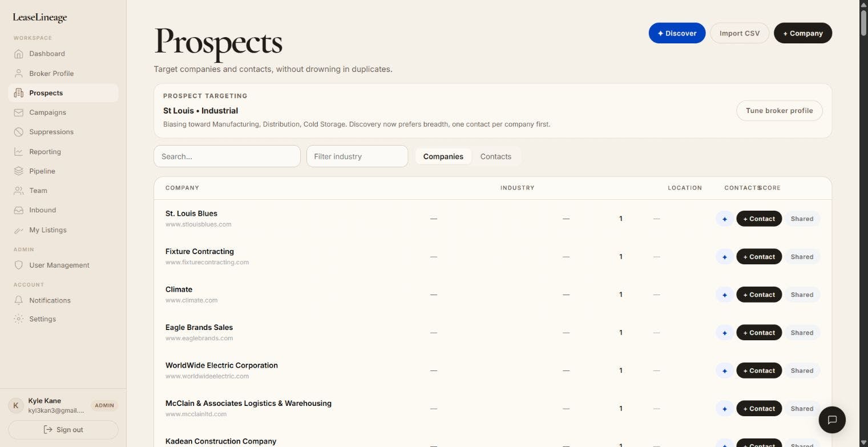The image size is (868, 447).
Task: Click sparkle enrich icon for Fixture Contracting
Action: click(725, 257)
